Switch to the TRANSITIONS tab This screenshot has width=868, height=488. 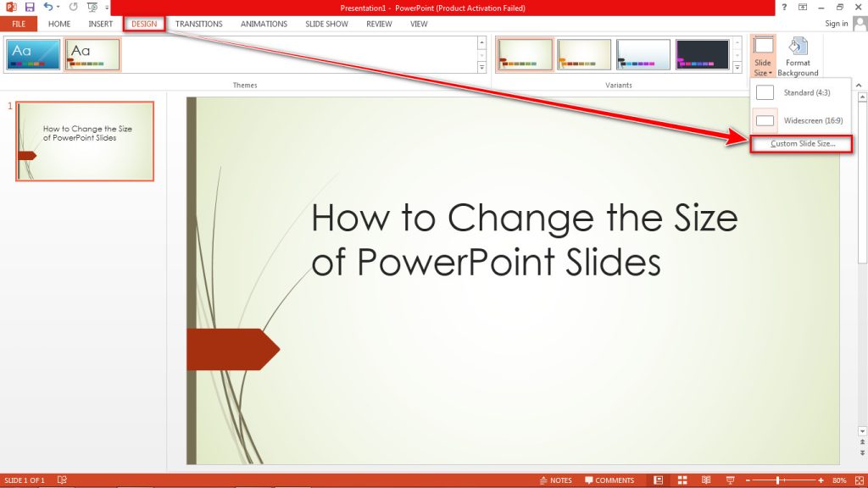pyautogui.click(x=198, y=24)
